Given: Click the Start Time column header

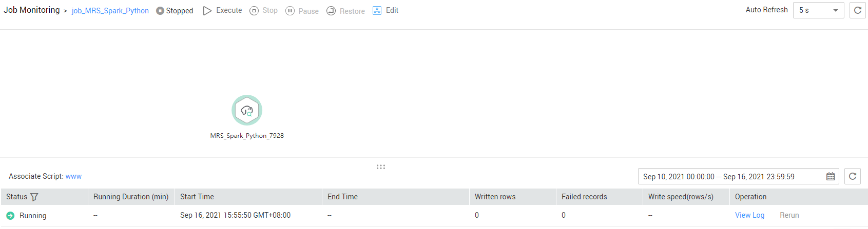Looking at the screenshot, I should (x=197, y=197).
